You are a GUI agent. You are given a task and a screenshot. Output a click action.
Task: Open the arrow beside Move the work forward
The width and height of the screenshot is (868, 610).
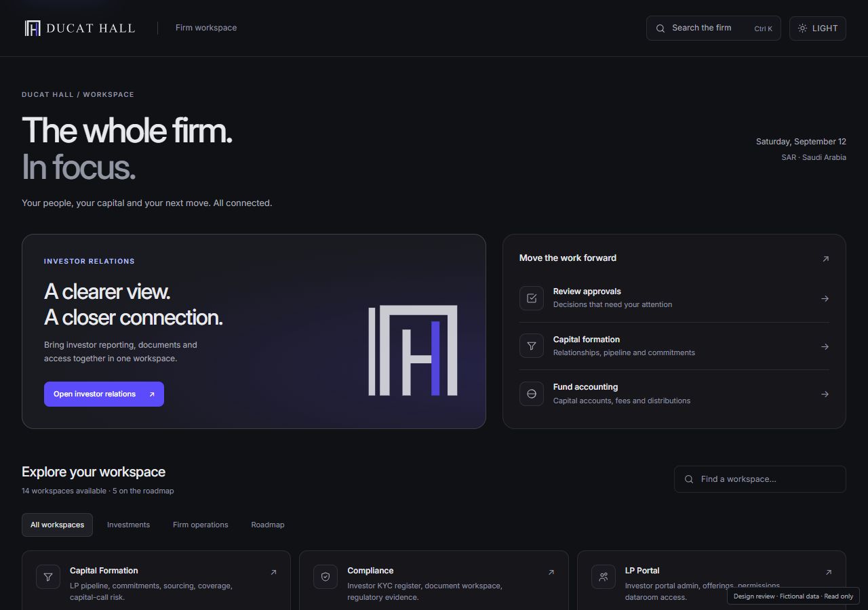pyautogui.click(x=825, y=258)
